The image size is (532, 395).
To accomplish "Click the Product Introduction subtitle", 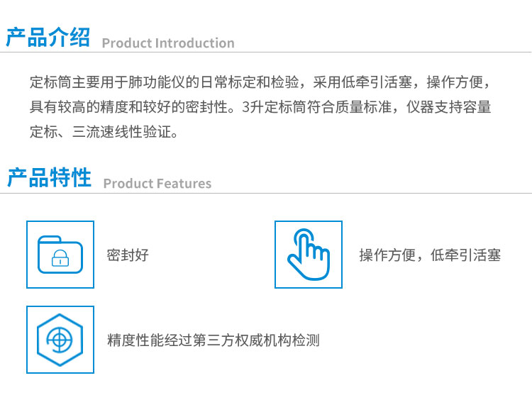I will pyautogui.click(x=168, y=43).
